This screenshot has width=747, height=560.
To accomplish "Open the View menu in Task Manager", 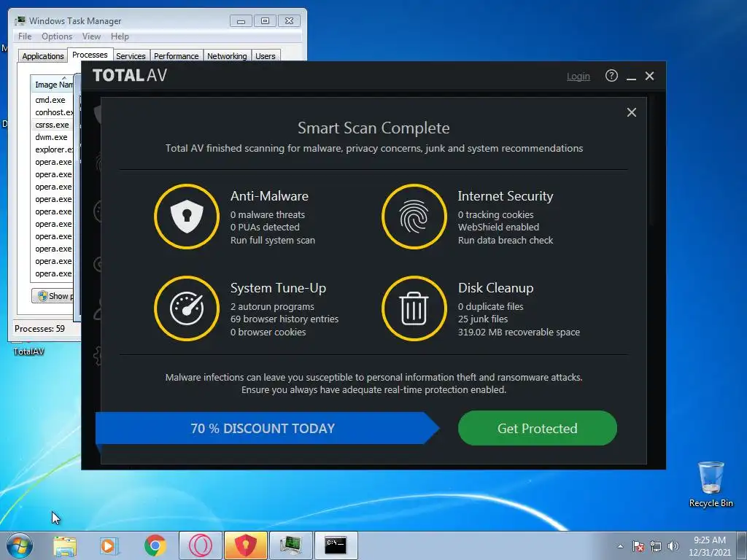I will (91, 36).
